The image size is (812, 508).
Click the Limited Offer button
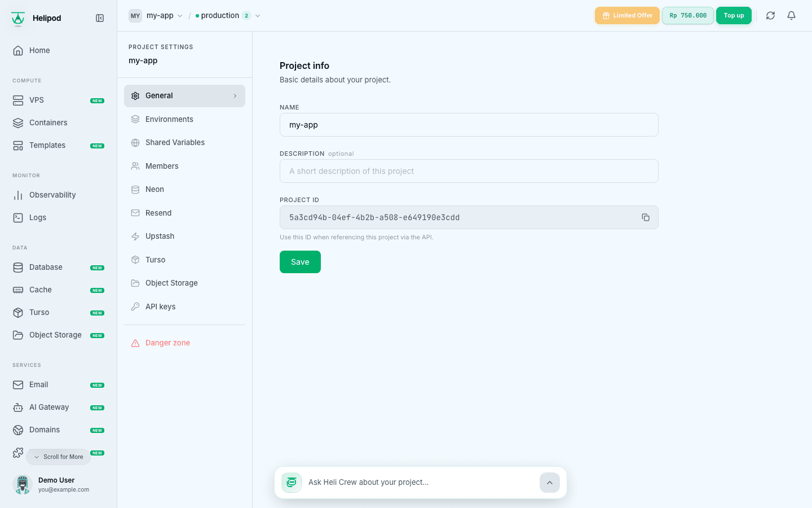(627, 16)
